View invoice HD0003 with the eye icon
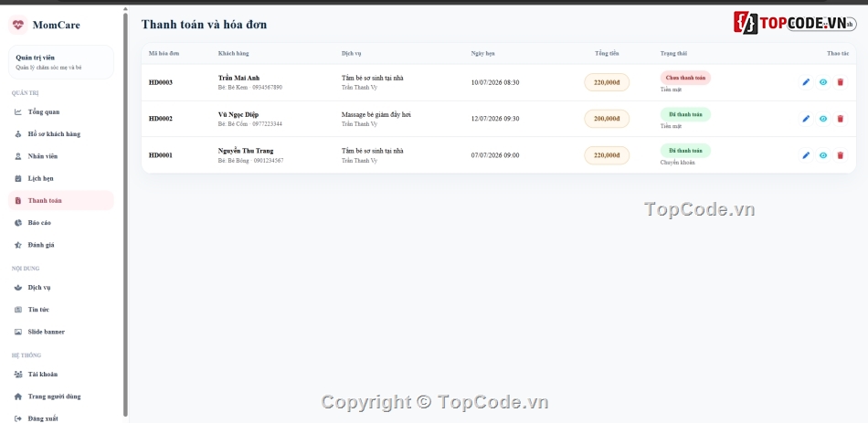Screen dimensions: 868x423 pos(822,82)
